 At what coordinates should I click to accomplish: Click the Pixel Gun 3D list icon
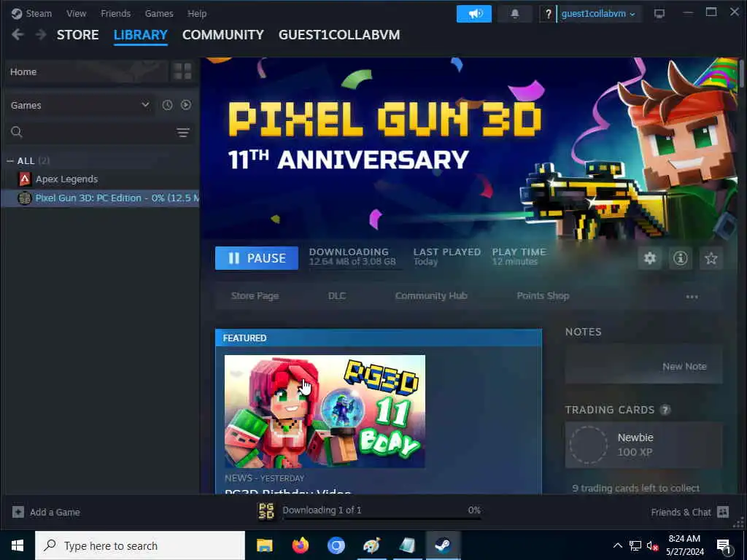point(24,198)
